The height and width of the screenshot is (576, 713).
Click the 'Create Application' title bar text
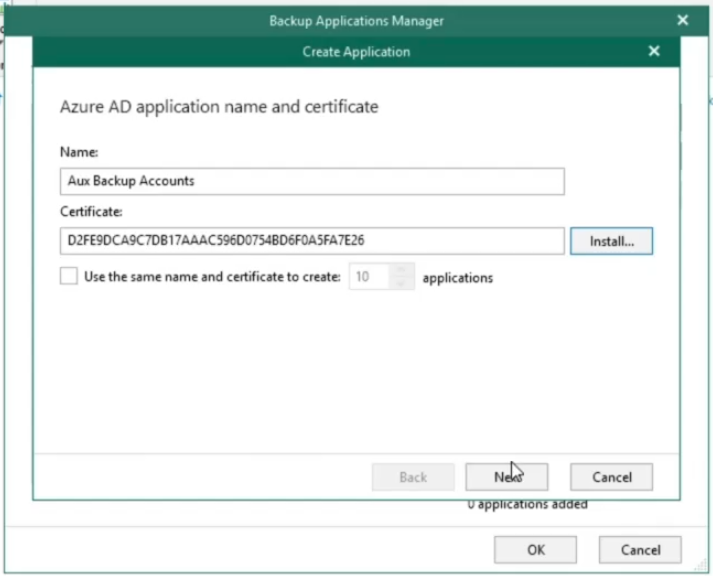coord(356,52)
